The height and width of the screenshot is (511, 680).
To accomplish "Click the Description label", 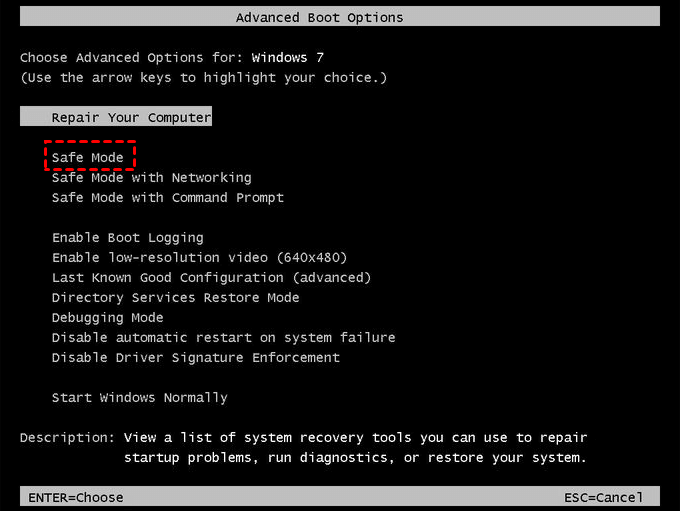I will (67, 438).
